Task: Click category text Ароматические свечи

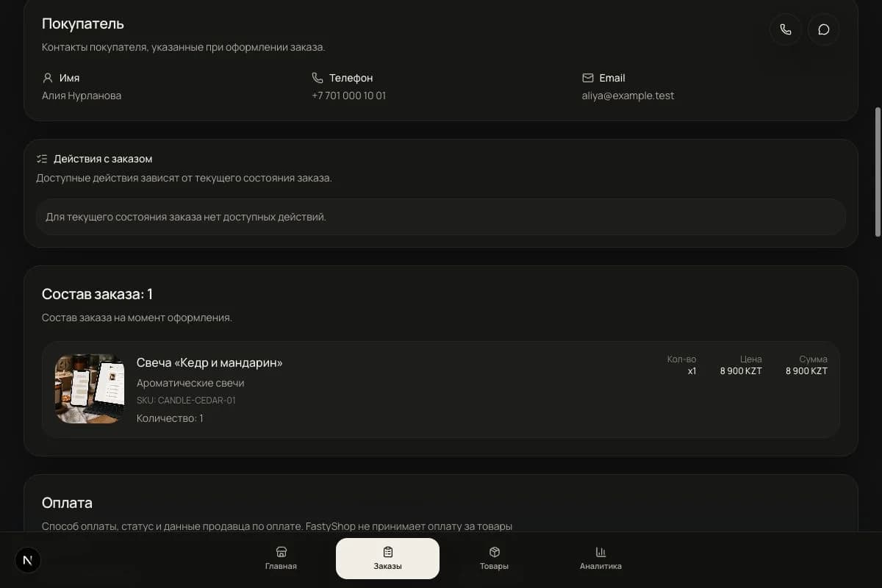Action: coord(190,383)
